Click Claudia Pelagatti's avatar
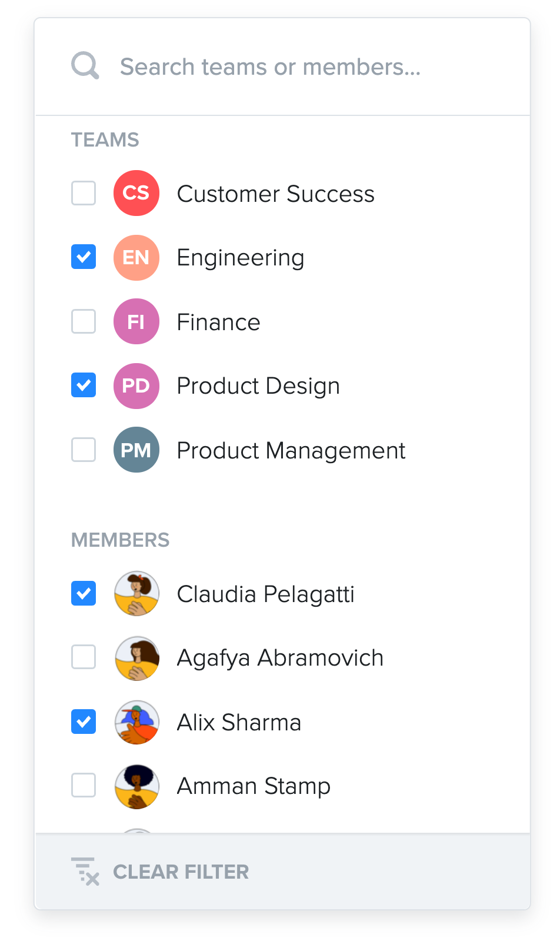This screenshot has width=560, height=944. coord(136,593)
